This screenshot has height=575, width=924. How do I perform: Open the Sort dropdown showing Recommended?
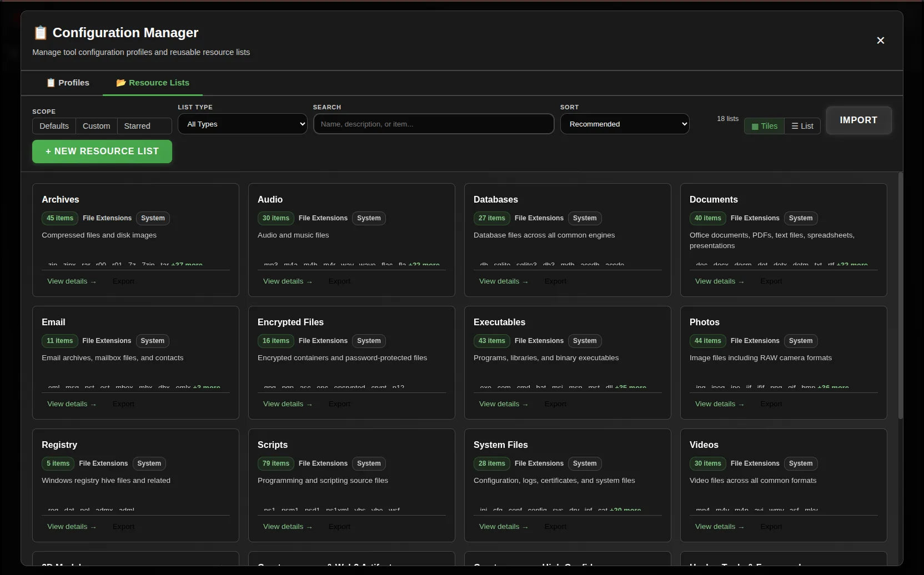(x=625, y=124)
